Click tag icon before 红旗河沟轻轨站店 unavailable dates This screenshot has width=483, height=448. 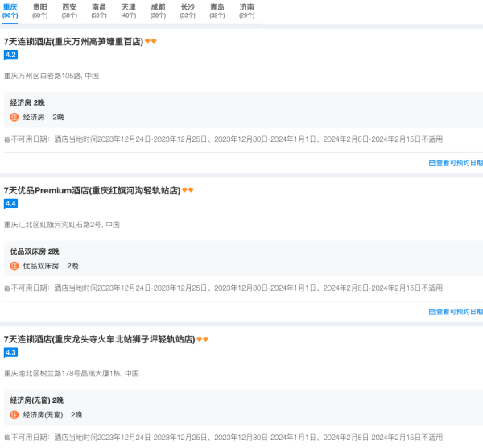[x=6, y=288]
